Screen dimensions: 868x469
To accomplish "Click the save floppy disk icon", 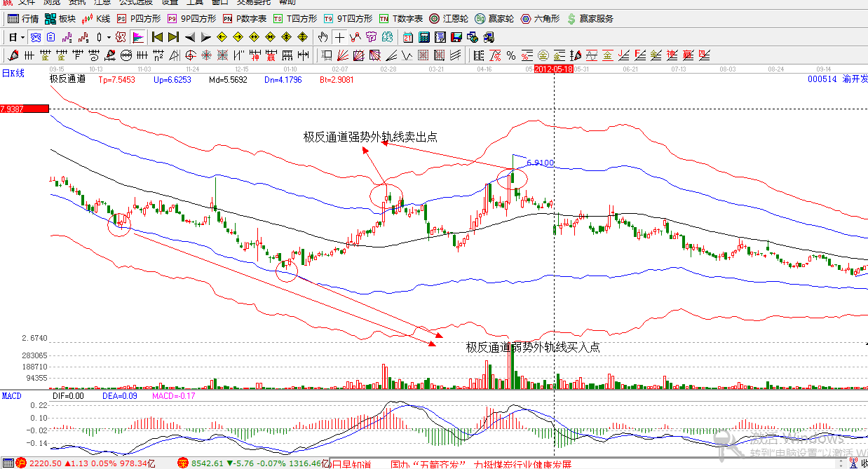I will click(456, 37).
